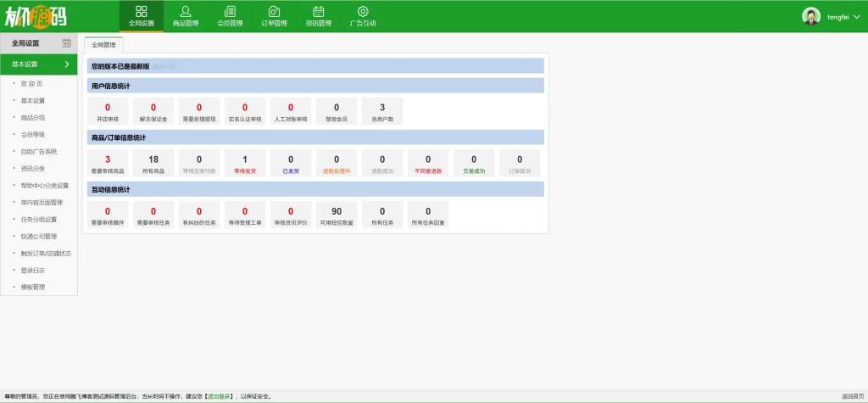Open 登录日志 from the sidebar
The width and height of the screenshot is (868, 403).
click(x=33, y=270)
